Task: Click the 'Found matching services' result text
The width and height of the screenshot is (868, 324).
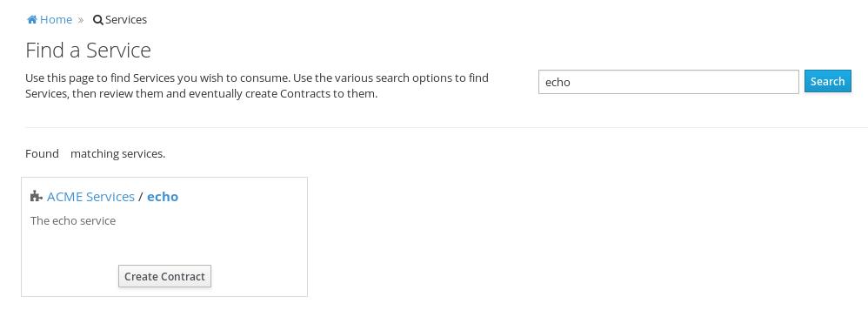Action: point(95,153)
